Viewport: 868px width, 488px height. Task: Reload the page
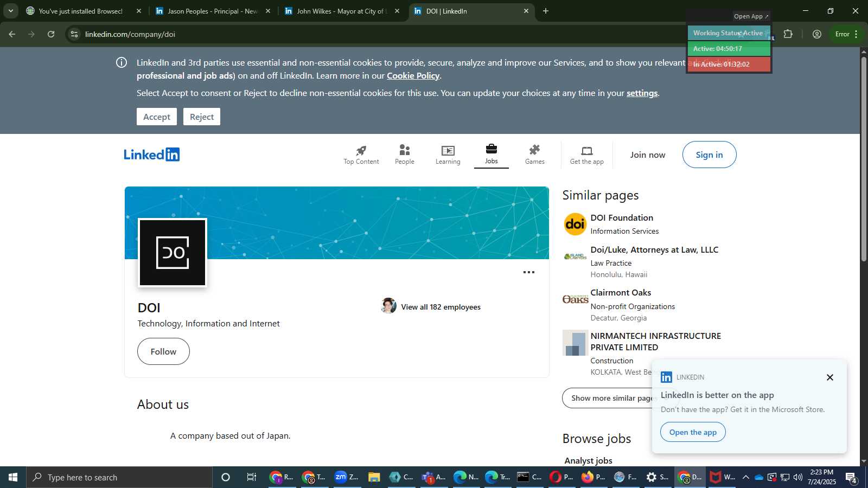(x=51, y=34)
